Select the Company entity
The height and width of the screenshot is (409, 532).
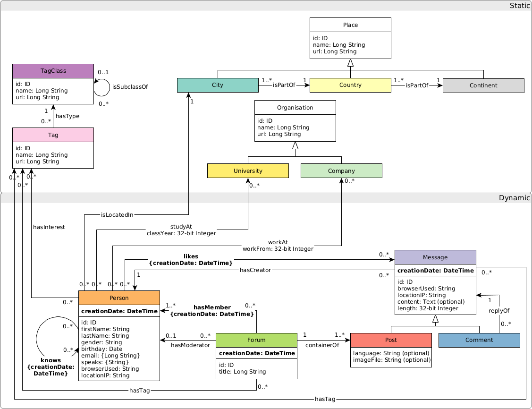341,170
